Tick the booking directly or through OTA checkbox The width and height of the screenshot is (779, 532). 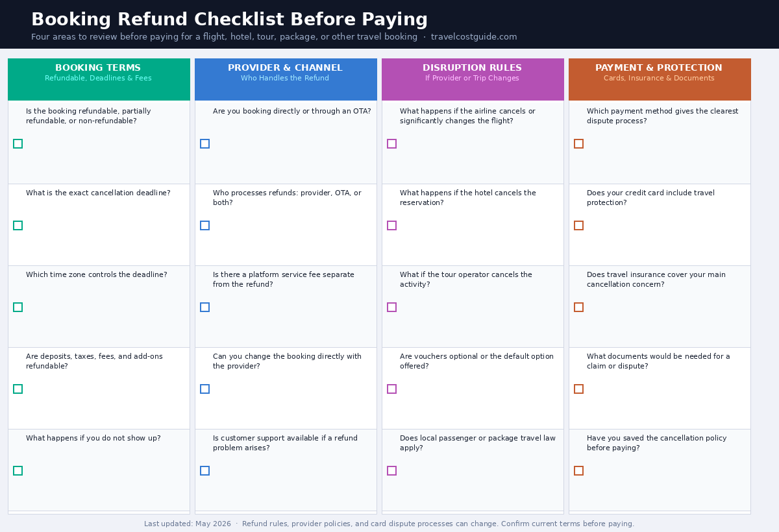pyautogui.click(x=204, y=144)
